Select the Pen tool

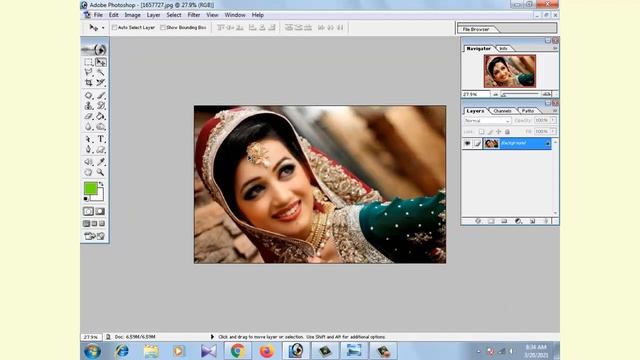click(89, 150)
